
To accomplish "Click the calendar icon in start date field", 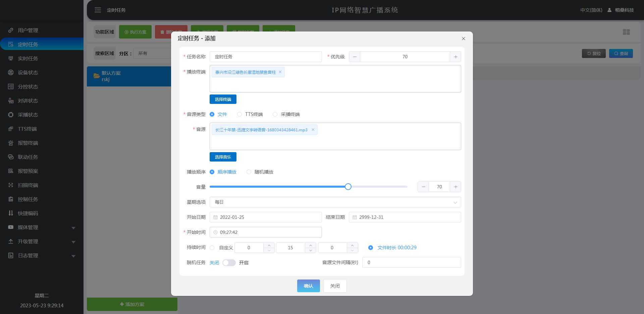I will pyautogui.click(x=216, y=217).
